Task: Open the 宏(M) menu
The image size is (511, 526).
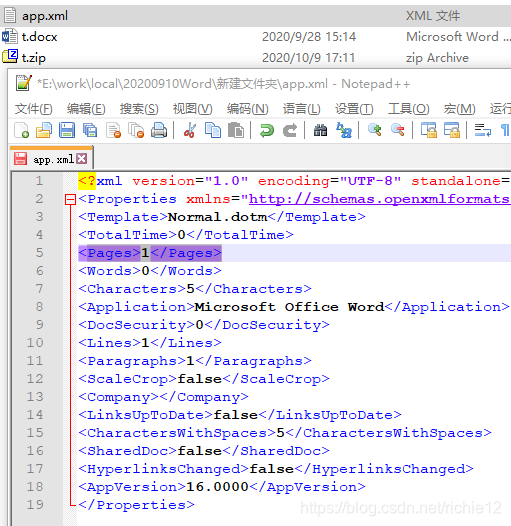Action: [459, 109]
